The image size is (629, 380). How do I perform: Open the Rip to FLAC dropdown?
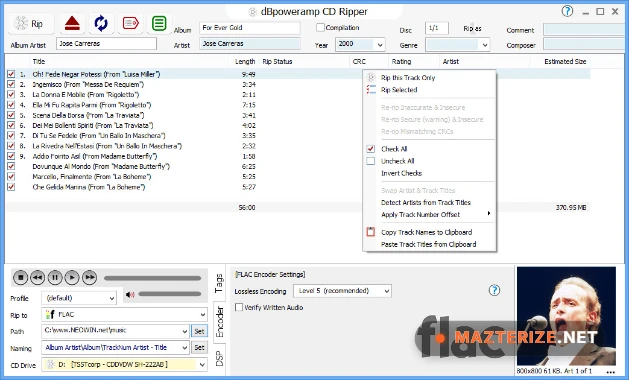coord(203,315)
